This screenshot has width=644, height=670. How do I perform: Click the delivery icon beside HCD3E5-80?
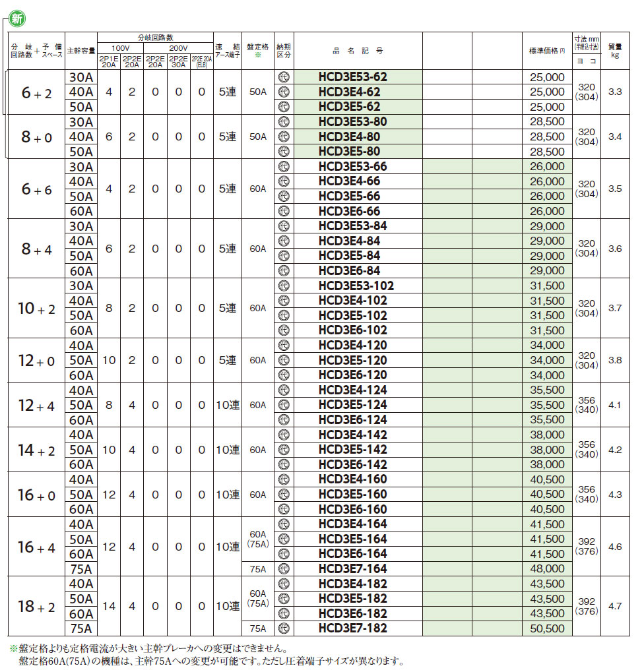(284, 152)
